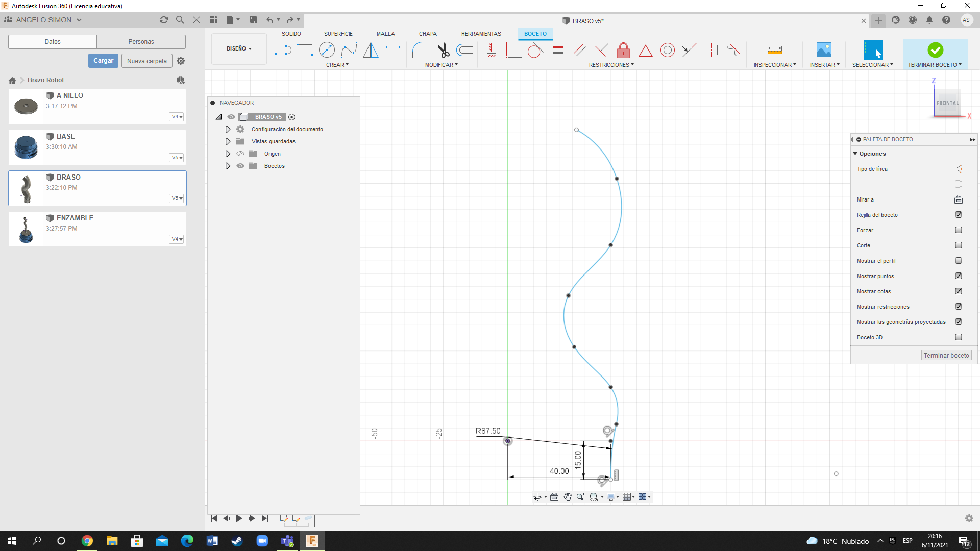This screenshot has width=980, height=551.
Task: Click the Insert image icon
Action: [x=824, y=50]
